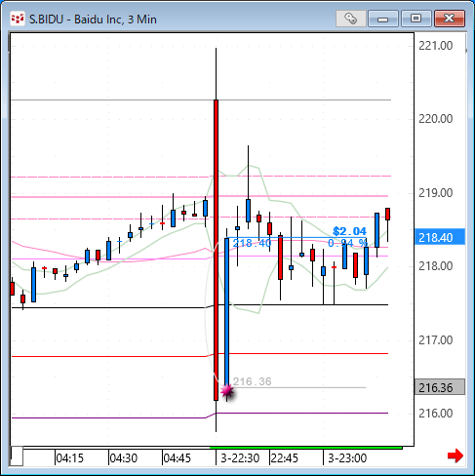Click the 04:15 time axis label
475x476 pixels.
point(70,458)
